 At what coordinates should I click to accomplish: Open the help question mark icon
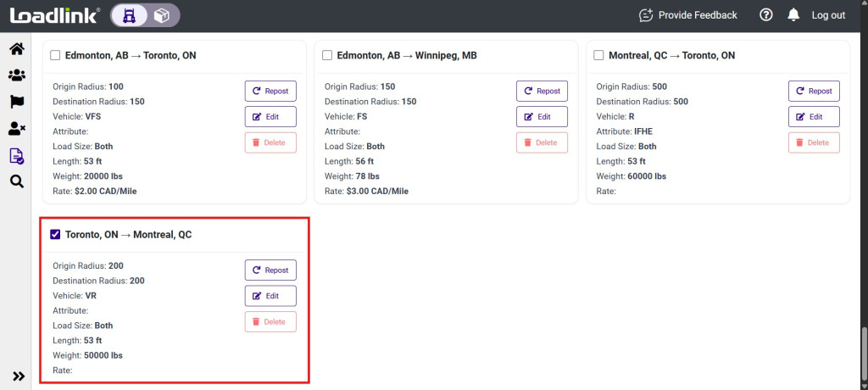point(766,14)
